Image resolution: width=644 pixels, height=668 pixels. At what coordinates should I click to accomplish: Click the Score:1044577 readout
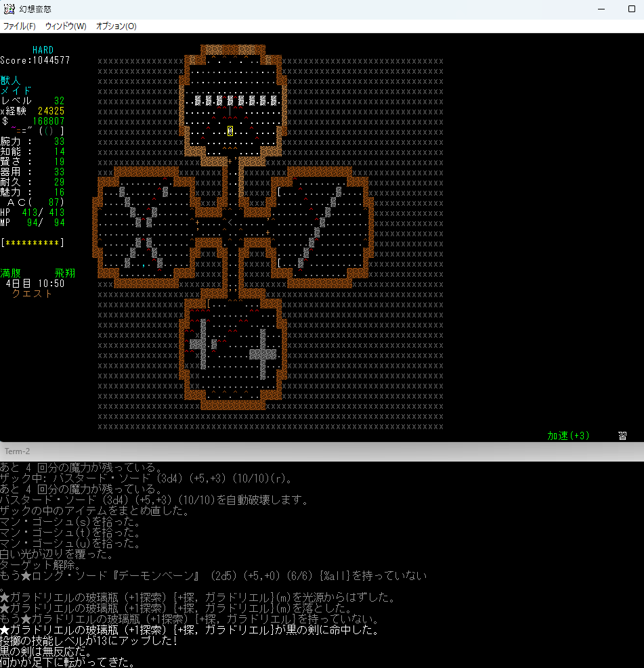(35, 60)
